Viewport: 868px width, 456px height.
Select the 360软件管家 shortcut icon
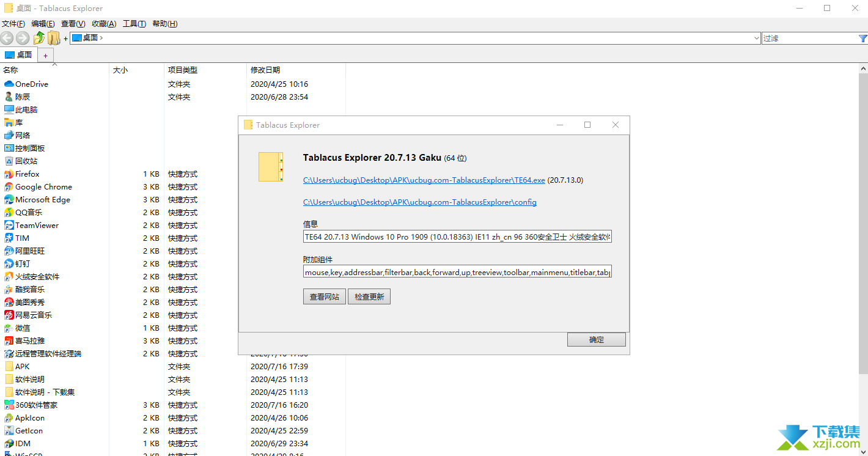(x=9, y=405)
